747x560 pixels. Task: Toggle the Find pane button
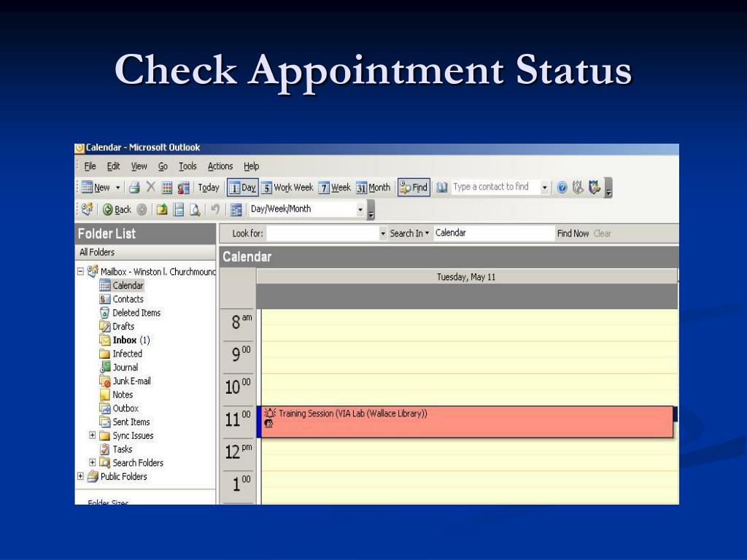(414, 187)
